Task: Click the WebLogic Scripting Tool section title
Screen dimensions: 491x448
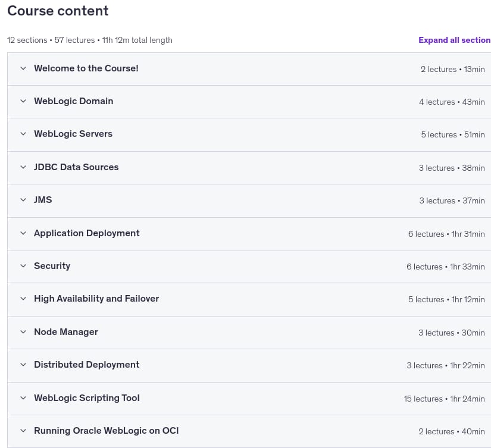Action: pos(87,398)
